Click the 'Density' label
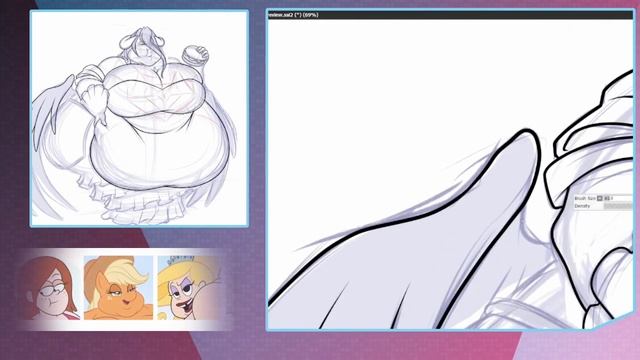Image resolution: width=640 pixels, height=360 pixels. click(x=582, y=206)
